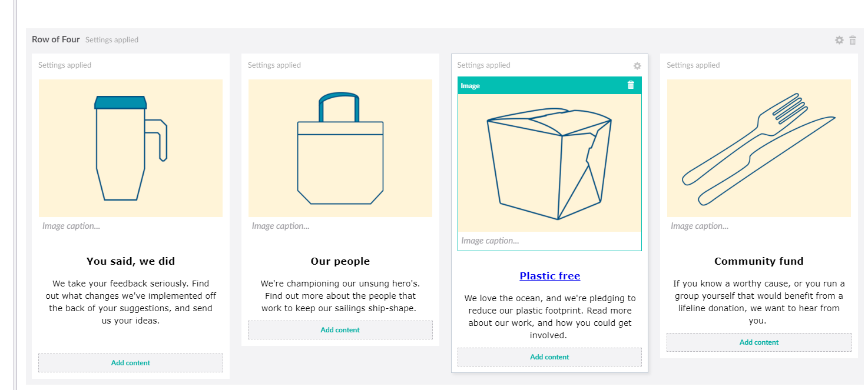Image resolution: width=868 pixels, height=390 pixels.
Task: Click Add content under Community fund
Action: click(x=759, y=342)
